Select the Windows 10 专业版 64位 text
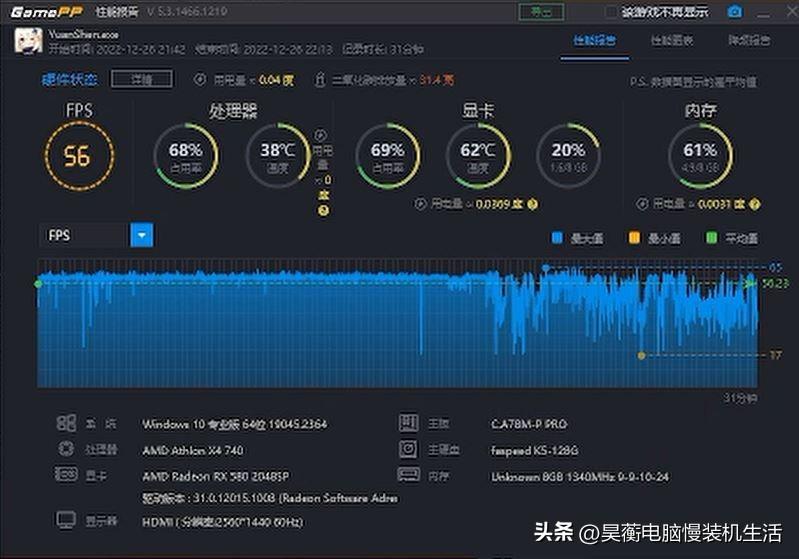The height and width of the screenshot is (559, 799). coord(234,424)
